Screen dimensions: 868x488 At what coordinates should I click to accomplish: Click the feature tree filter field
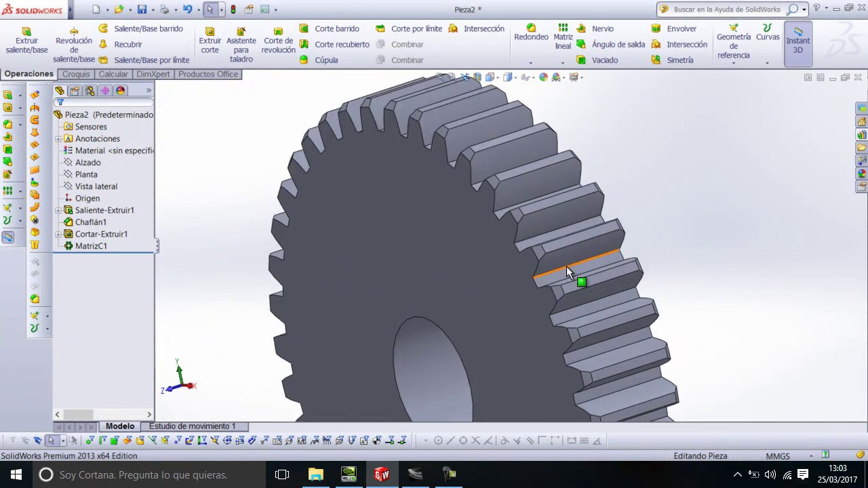click(104, 102)
